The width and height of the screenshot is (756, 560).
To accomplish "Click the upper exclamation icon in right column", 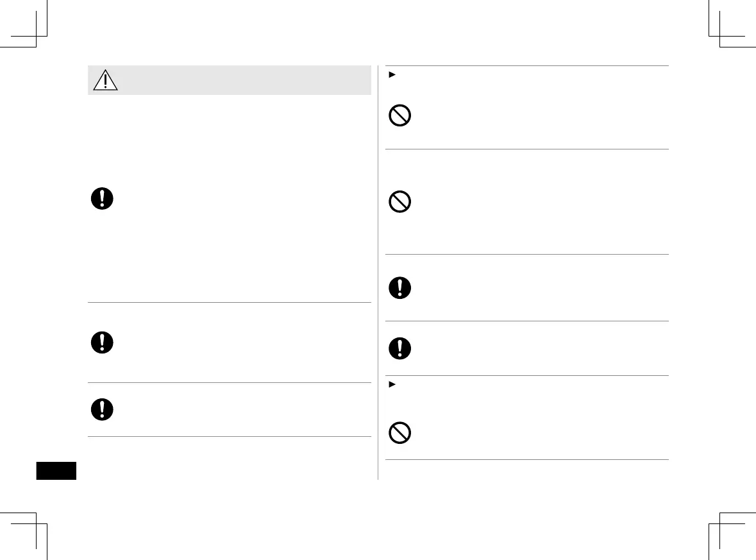I will point(400,287).
